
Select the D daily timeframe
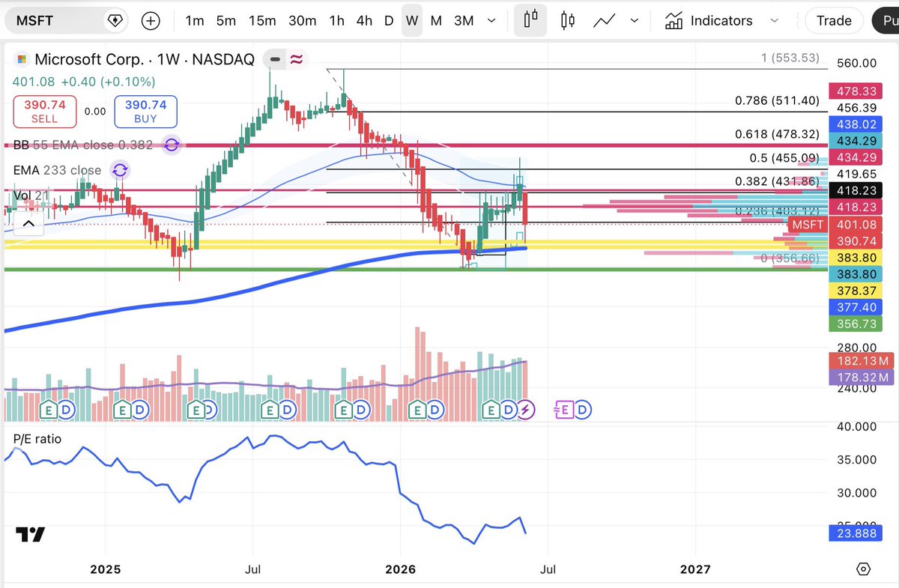point(389,20)
